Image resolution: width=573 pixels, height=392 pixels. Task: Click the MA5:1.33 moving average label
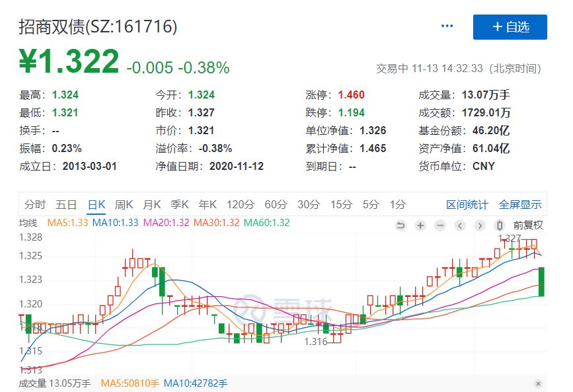[x=67, y=223]
